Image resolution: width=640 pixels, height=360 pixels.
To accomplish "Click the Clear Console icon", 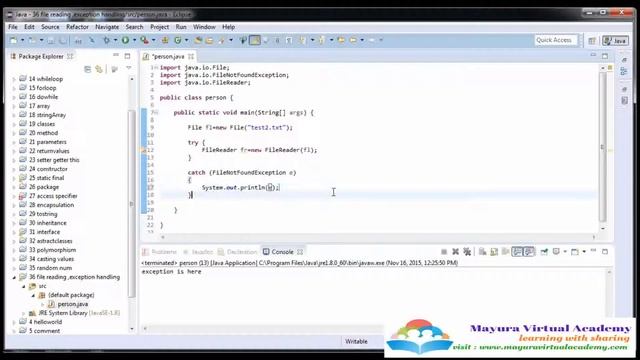I will tap(482, 252).
